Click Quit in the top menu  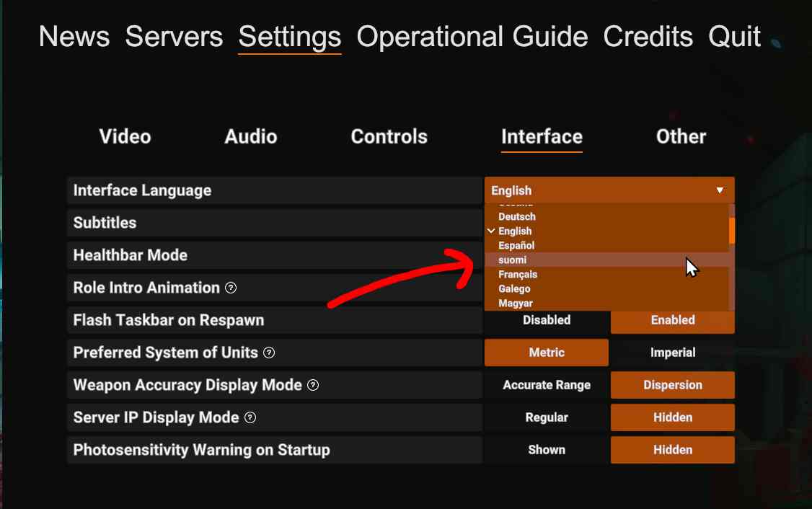(x=734, y=36)
